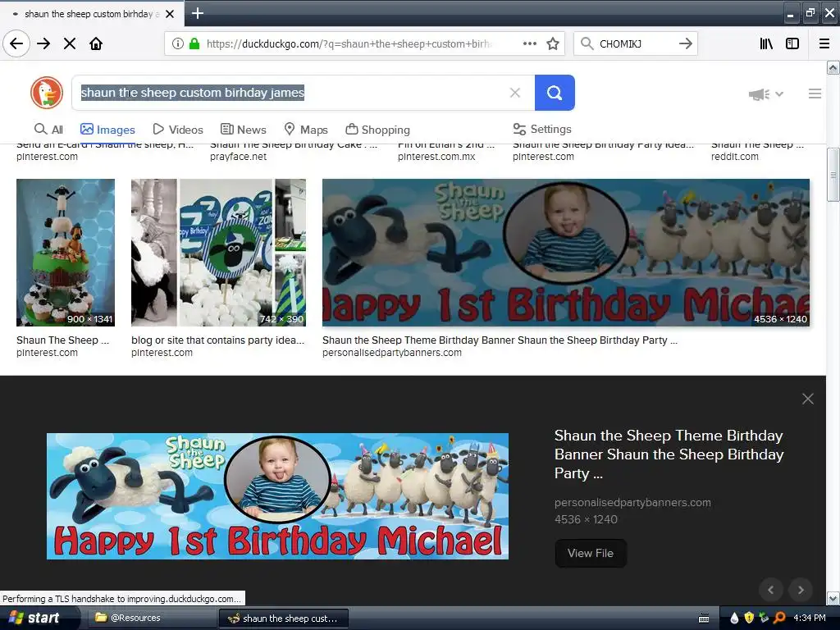Screen dimensions: 840x630
Task: Click the DuckDuckGo duck logo
Action: (47, 93)
